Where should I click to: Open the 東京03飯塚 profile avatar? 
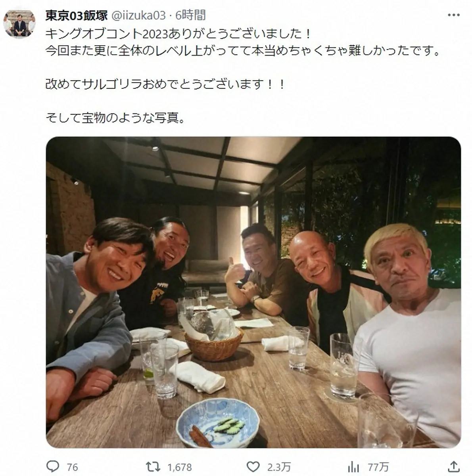(x=19, y=25)
